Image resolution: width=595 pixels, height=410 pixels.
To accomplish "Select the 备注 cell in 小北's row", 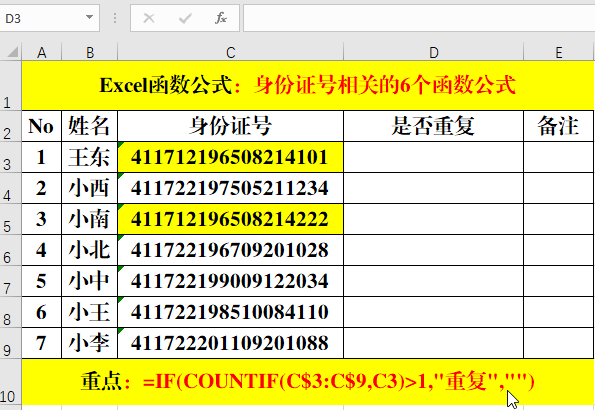I will click(x=559, y=250).
